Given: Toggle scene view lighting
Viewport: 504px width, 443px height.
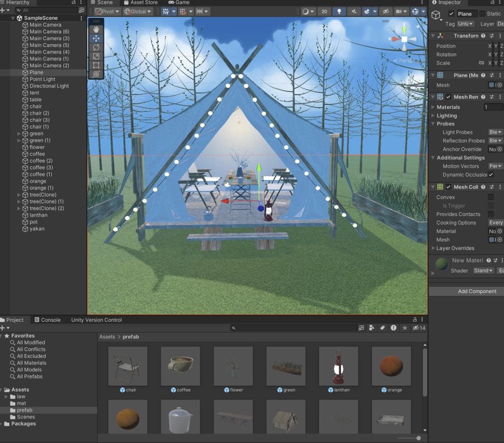Looking at the screenshot, I should pyautogui.click(x=340, y=11).
